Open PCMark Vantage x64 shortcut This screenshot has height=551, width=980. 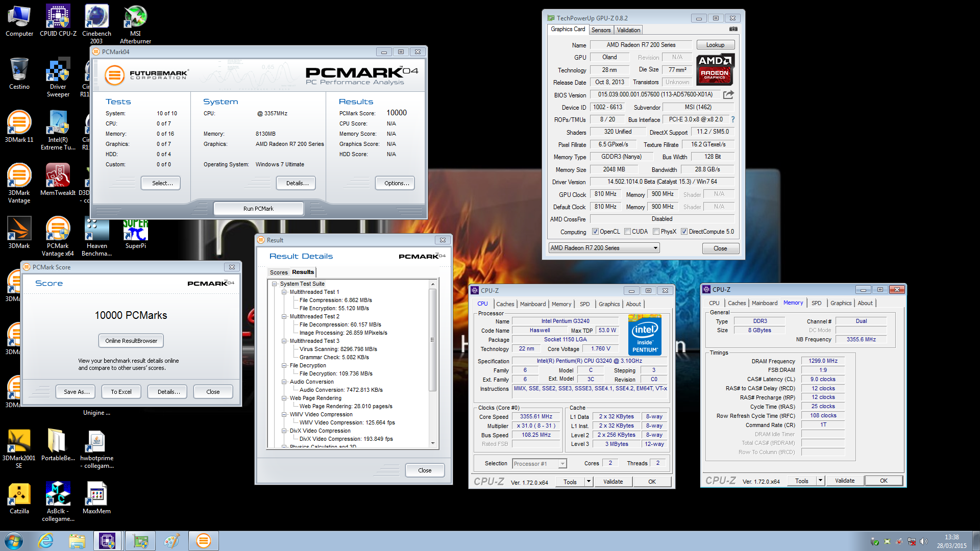pyautogui.click(x=58, y=237)
